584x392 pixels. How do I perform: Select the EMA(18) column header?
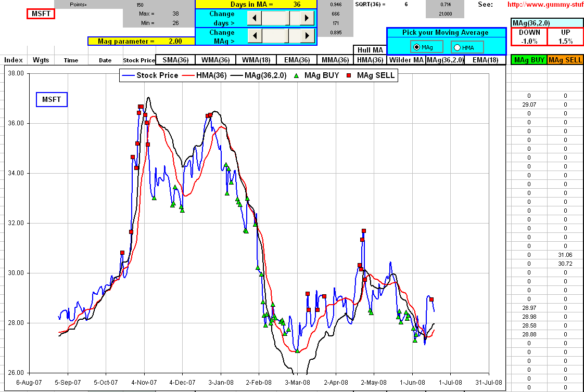pos(485,60)
